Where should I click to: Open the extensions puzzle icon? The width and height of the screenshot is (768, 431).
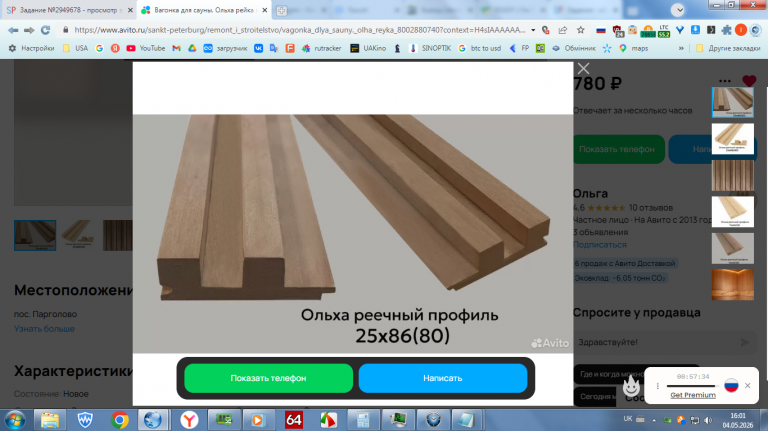726,30
